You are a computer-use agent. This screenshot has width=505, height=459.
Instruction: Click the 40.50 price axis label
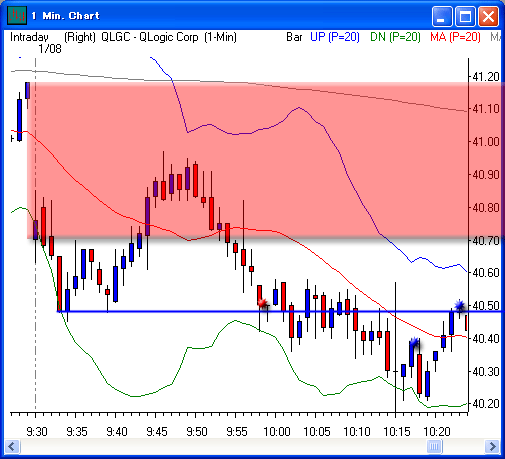coord(486,306)
